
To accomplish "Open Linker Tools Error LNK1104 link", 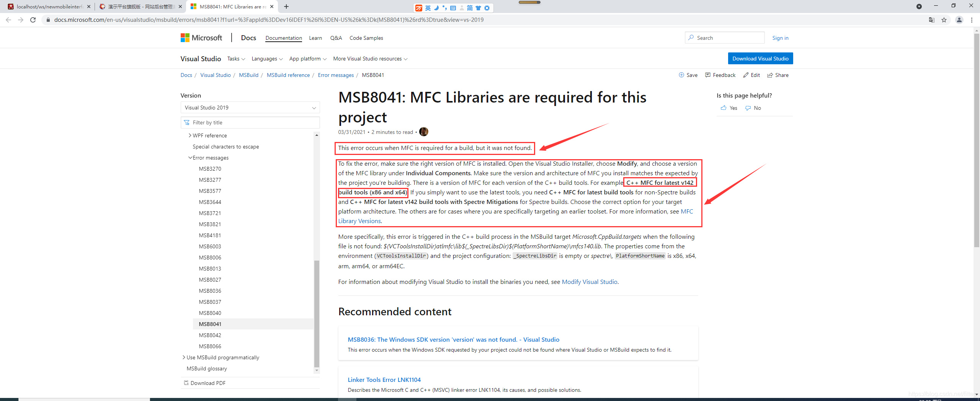I will pyautogui.click(x=384, y=380).
